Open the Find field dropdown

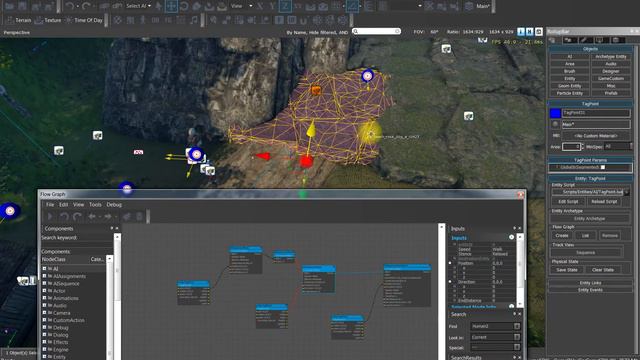[x=517, y=326]
